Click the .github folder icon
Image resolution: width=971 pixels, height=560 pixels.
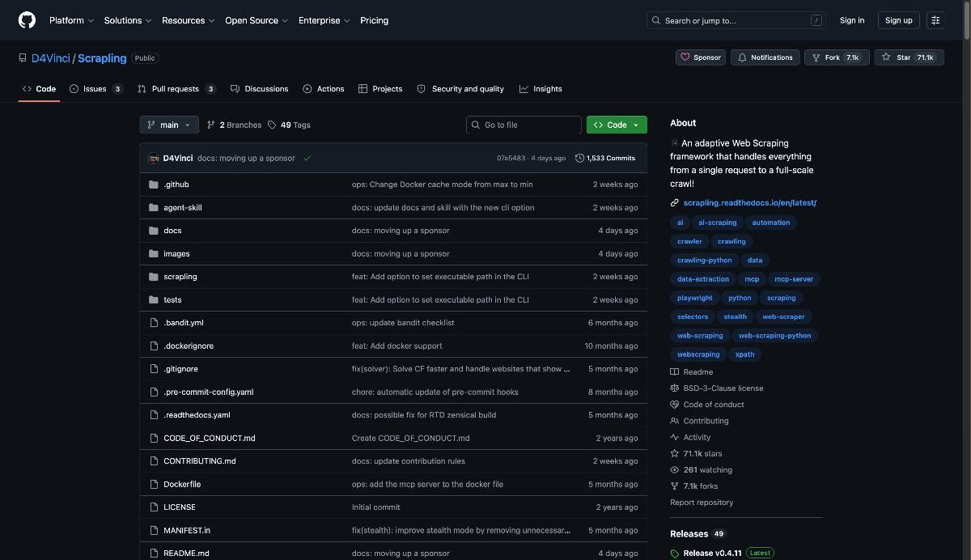154,185
